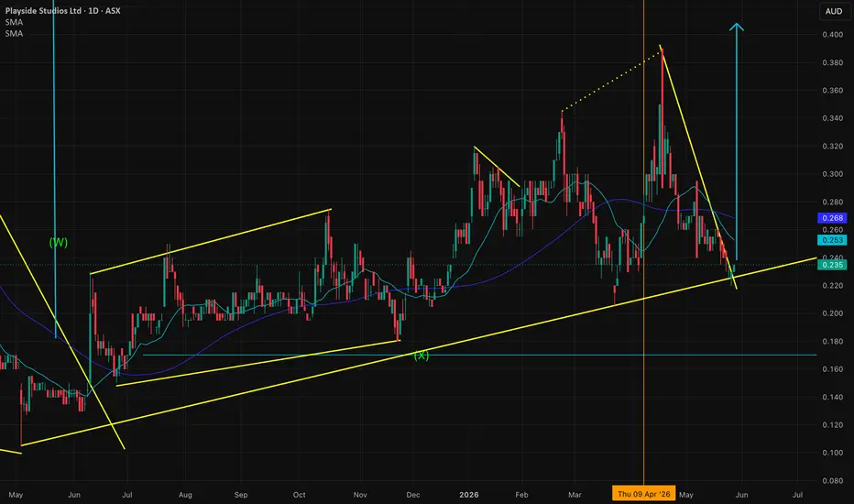Viewport: 854px width, 504px height.
Task: Select the blue upward arrow drawing
Action: (x=737, y=142)
